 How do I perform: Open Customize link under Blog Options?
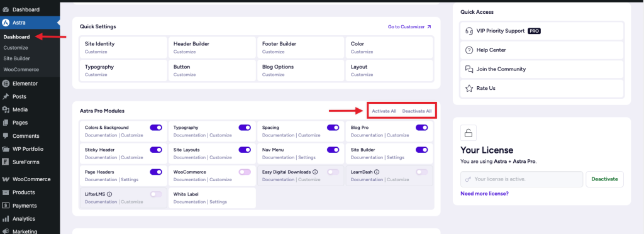[x=273, y=75]
